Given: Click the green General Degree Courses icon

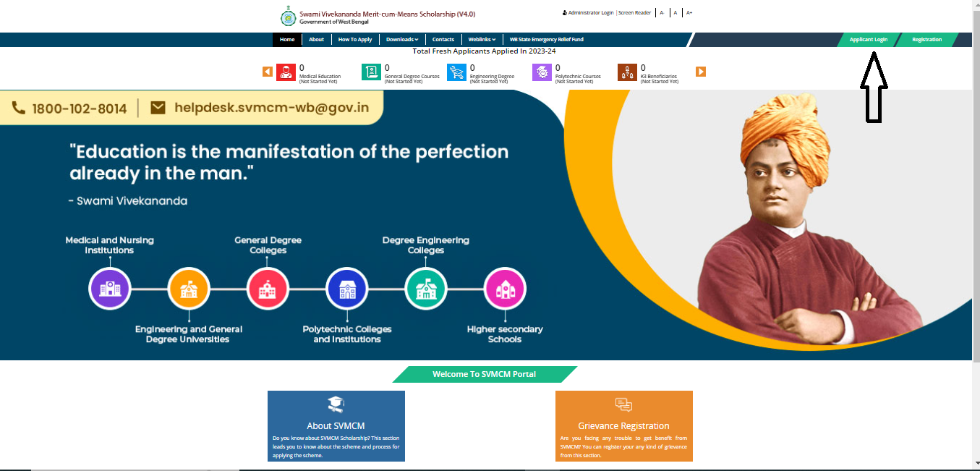Looking at the screenshot, I should click(x=371, y=72).
